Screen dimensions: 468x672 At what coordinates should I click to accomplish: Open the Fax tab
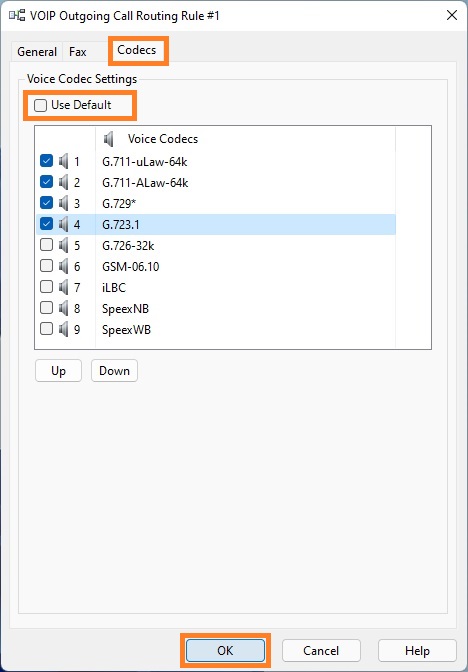[78, 52]
